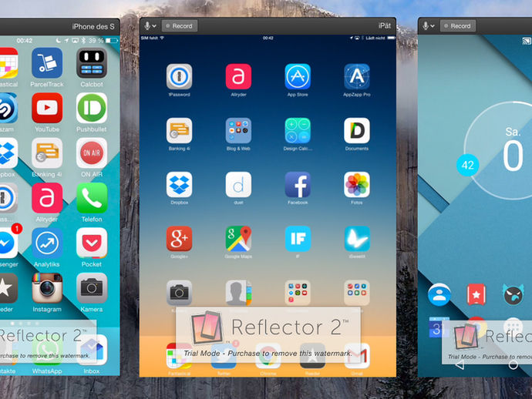Screen dimensions: 532x399
Task: Open Contacts app on iPad window
Action: pyautogui.click(x=238, y=293)
